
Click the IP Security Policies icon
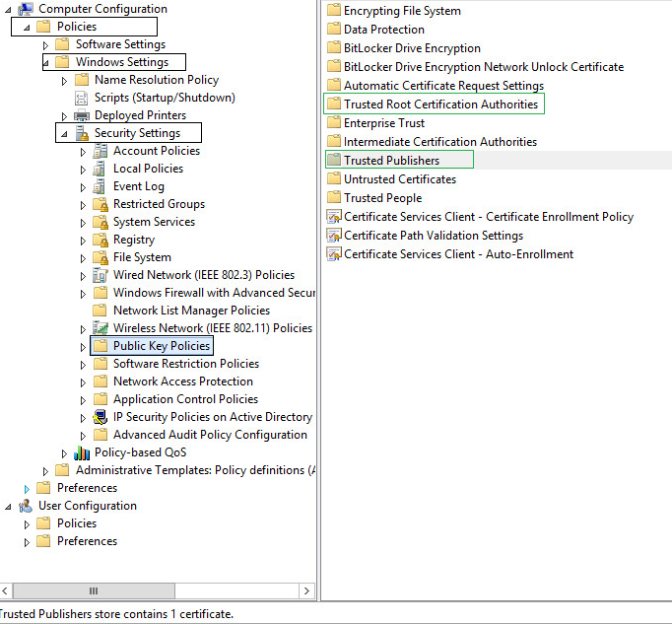pyautogui.click(x=100, y=417)
